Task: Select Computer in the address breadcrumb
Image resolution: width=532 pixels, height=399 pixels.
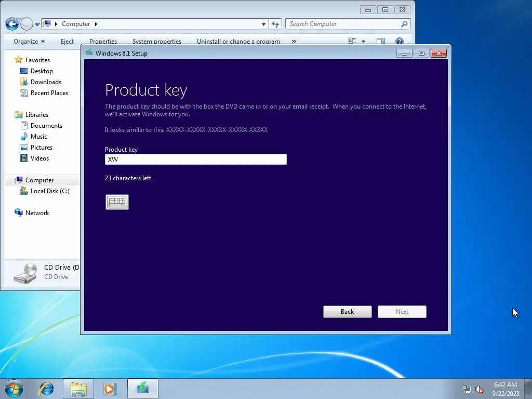Action: coord(76,24)
